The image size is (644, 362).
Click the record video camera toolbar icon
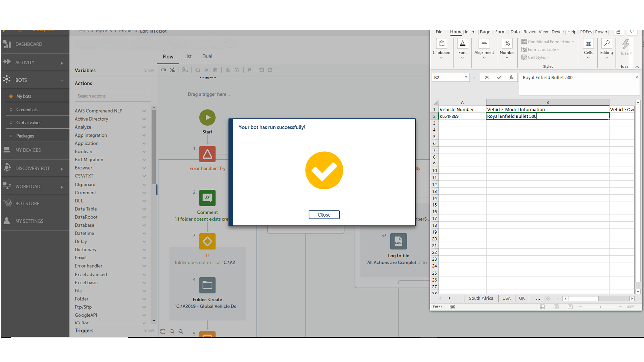pos(164,70)
